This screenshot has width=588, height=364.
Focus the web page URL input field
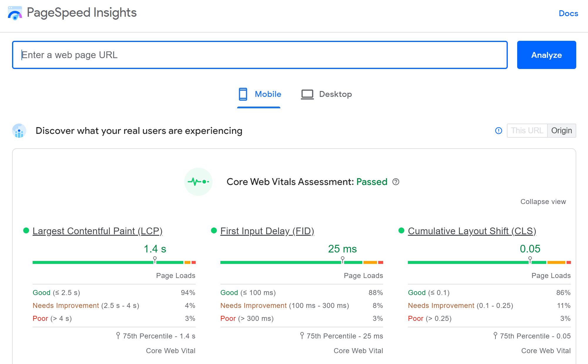(260, 55)
